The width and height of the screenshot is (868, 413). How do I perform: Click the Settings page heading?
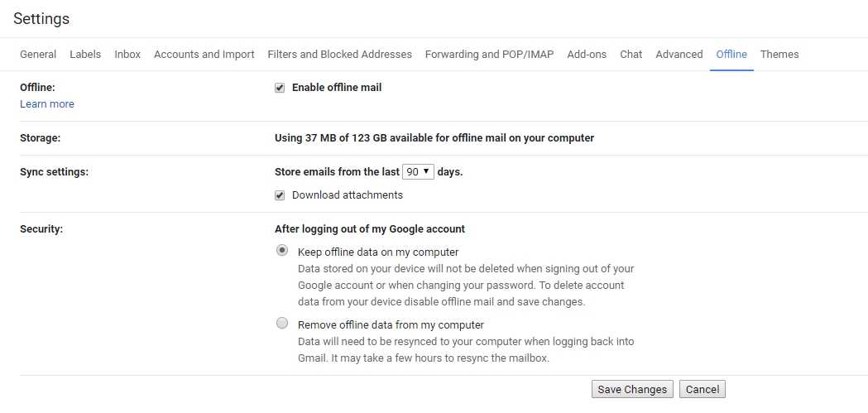click(41, 18)
